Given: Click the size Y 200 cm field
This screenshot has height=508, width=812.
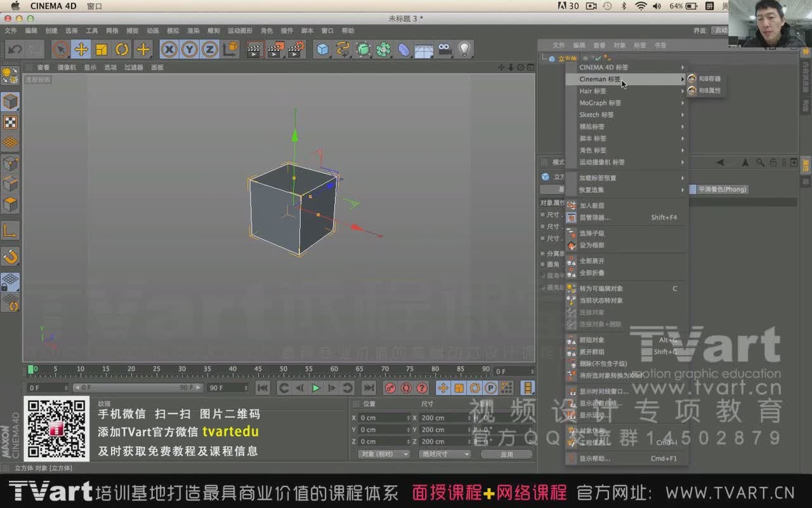Looking at the screenshot, I should click(445, 430).
